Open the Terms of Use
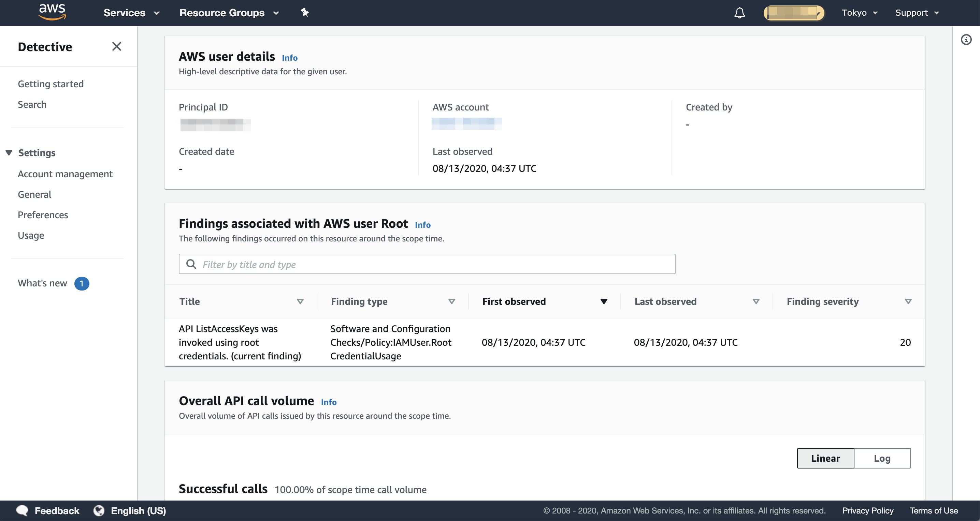Image resolution: width=980 pixels, height=521 pixels. tap(933, 511)
